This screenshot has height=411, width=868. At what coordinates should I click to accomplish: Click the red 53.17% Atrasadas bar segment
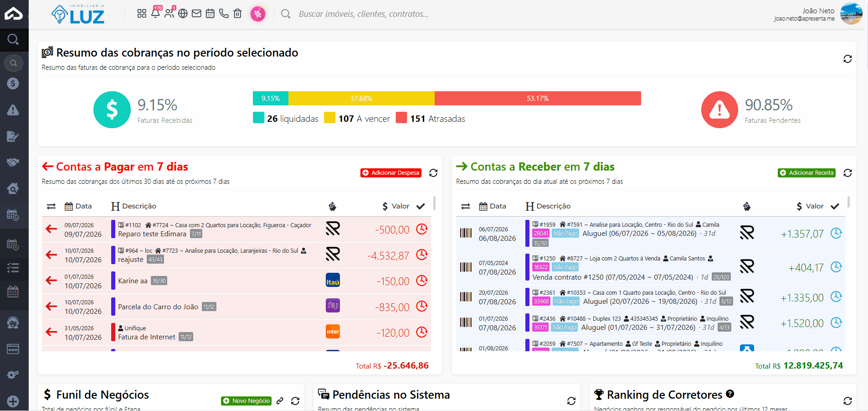tap(538, 98)
